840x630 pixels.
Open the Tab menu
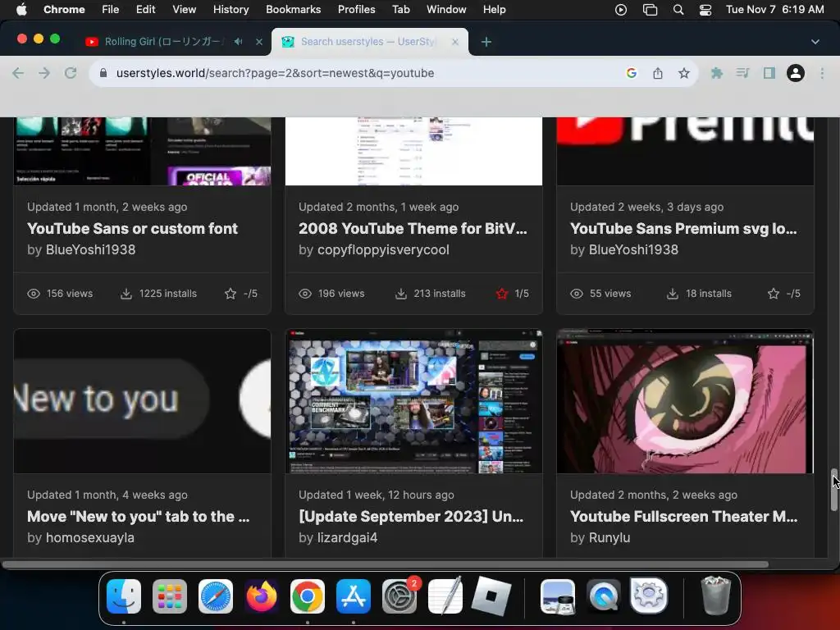pyautogui.click(x=400, y=10)
